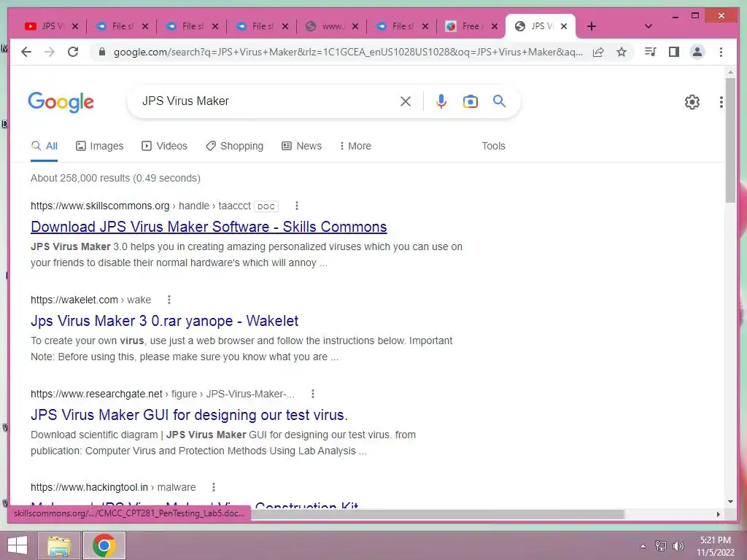This screenshot has width=747, height=560.
Task: Click the horizontal scrollbar thumb
Action: [x=438, y=514]
